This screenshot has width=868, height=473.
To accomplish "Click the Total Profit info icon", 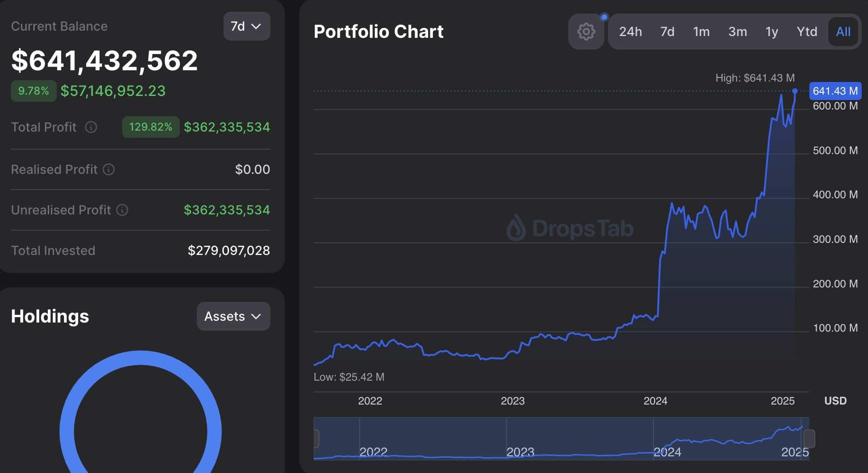I will tap(91, 127).
